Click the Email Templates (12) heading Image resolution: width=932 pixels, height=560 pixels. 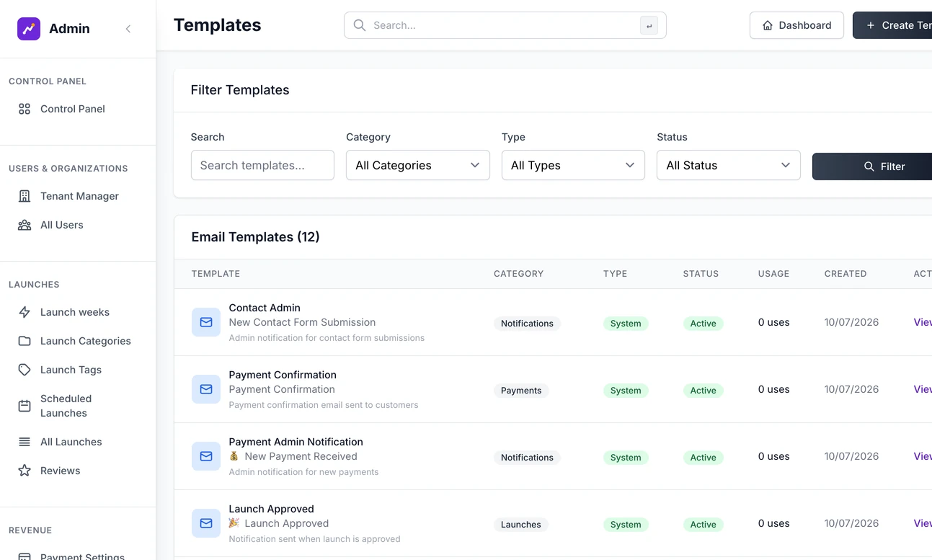pos(256,237)
